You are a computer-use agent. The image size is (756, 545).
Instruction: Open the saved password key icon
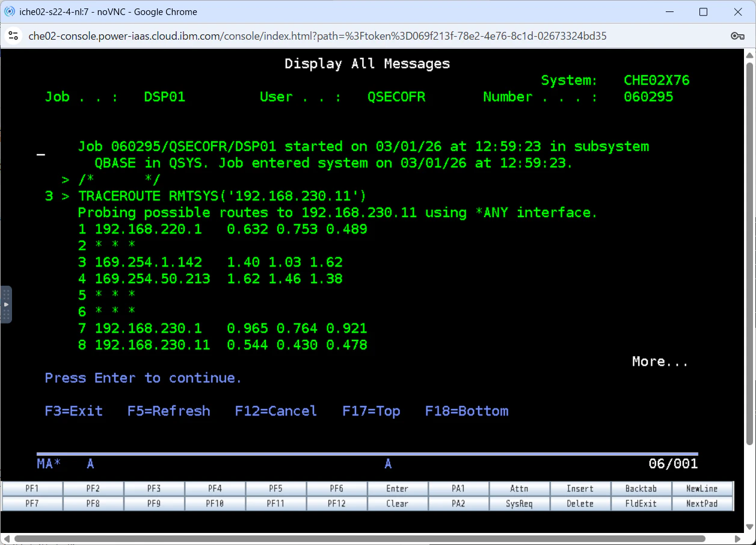(737, 36)
